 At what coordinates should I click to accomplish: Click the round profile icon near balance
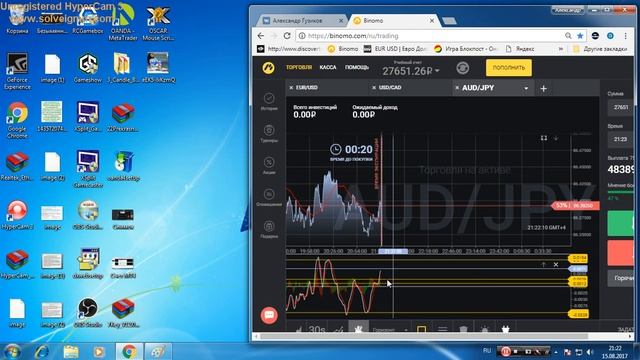pos(462,68)
